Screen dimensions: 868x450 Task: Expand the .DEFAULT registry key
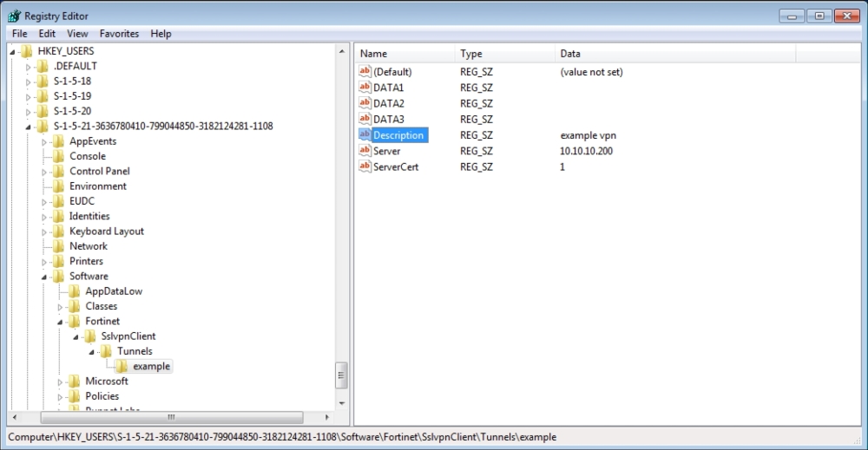(29, 67)
